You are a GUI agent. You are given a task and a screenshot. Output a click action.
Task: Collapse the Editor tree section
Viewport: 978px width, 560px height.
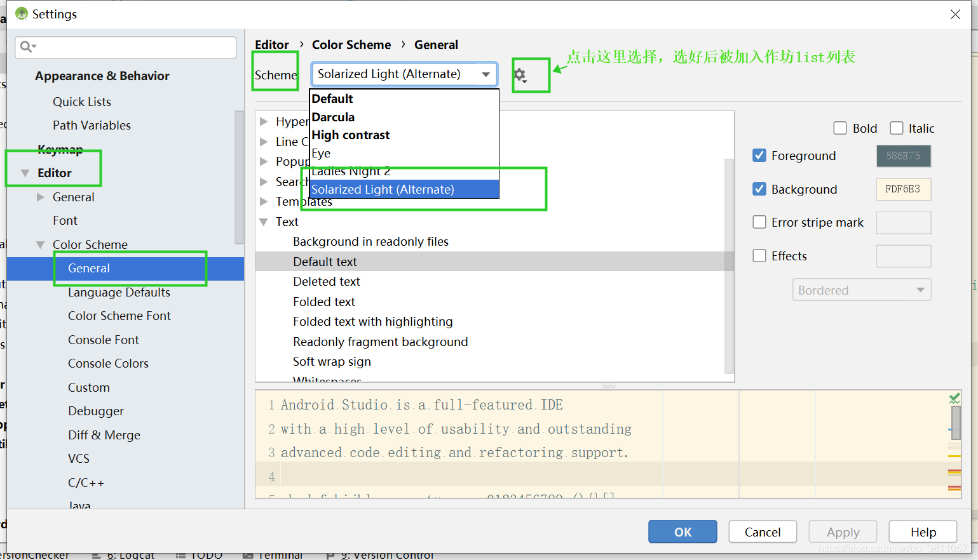pos(25,173)
